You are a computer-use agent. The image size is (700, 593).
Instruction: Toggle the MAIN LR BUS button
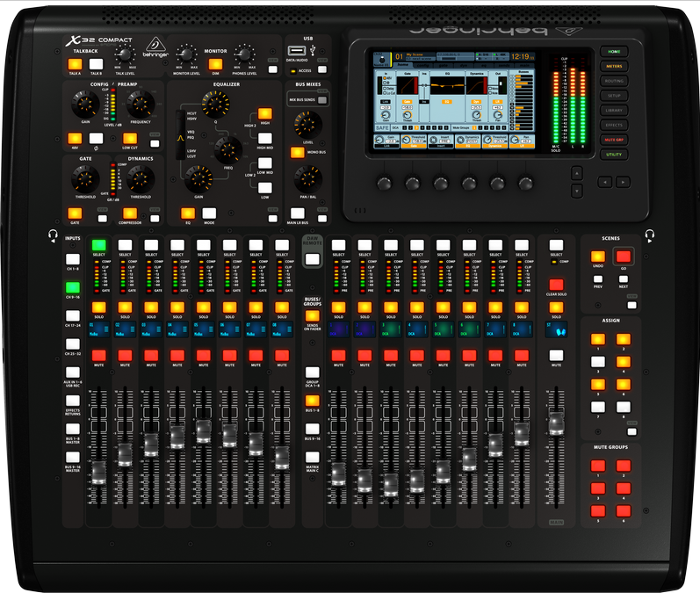[298, 213]
